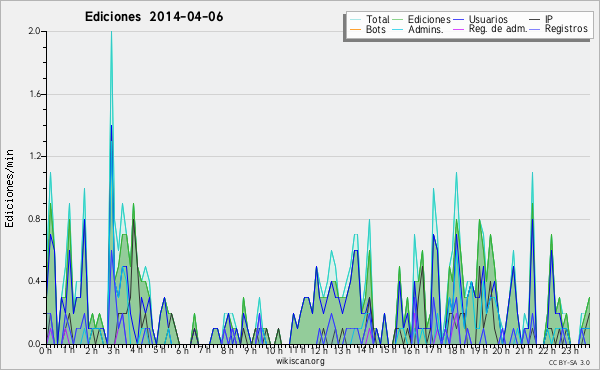The image size is (600, 370).
Task: Click the cyan Total legend line swatch
Action: click(355, 20)
